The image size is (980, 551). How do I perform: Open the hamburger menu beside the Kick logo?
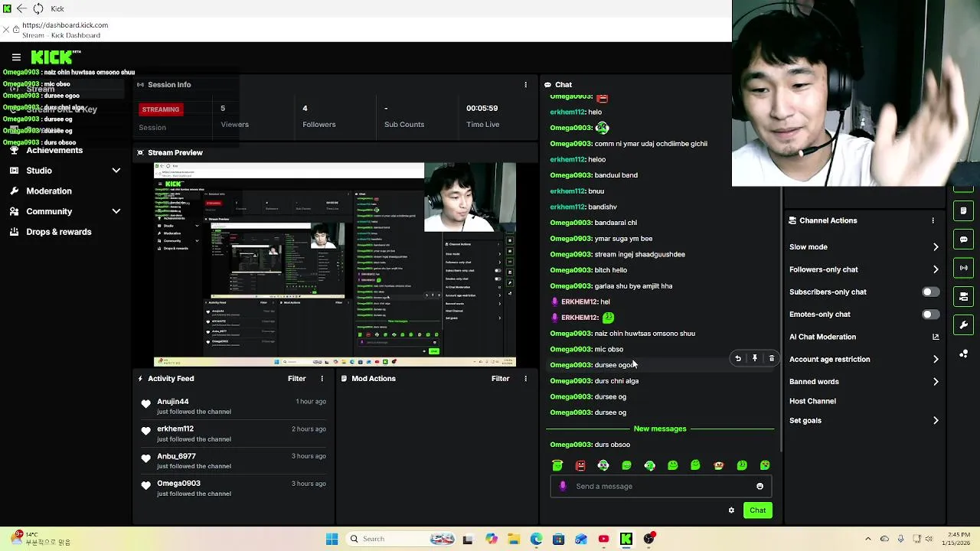pyautogui.click(x=16, y=57)
